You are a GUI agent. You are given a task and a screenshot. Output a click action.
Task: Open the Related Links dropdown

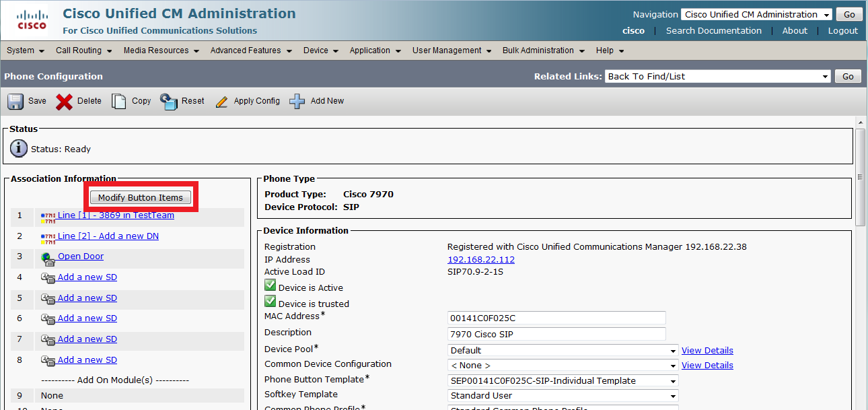coord(717,77)
